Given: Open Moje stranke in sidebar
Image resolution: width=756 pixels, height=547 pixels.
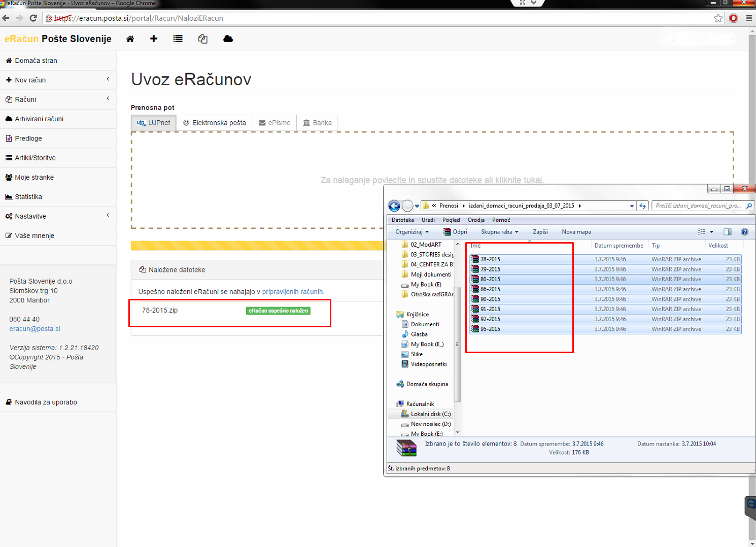Looking at the screenshot, I should point(58,177).
